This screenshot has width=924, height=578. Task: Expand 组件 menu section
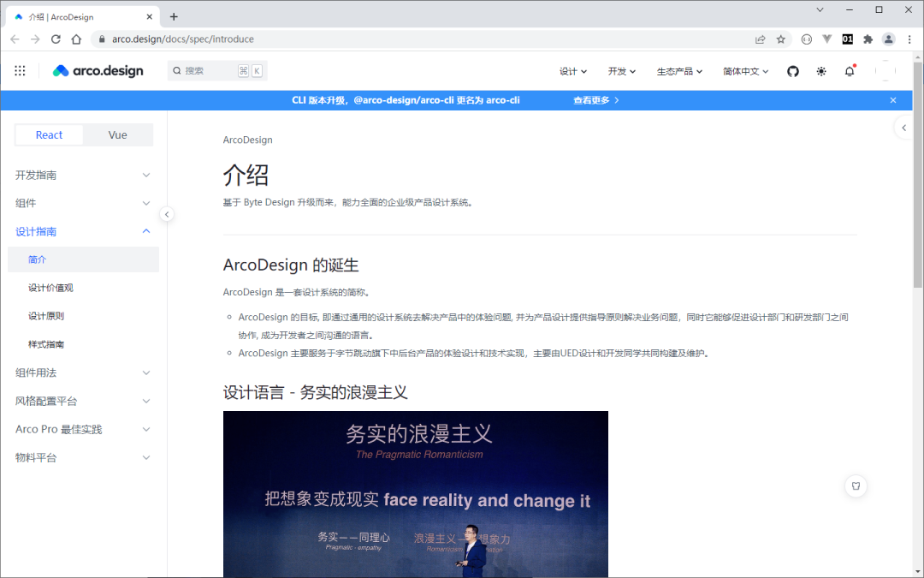click(x=83, y=203)
